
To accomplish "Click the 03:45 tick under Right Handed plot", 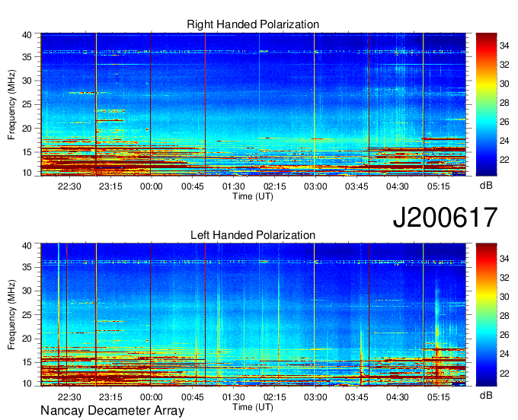I will (x=357, y=186).
